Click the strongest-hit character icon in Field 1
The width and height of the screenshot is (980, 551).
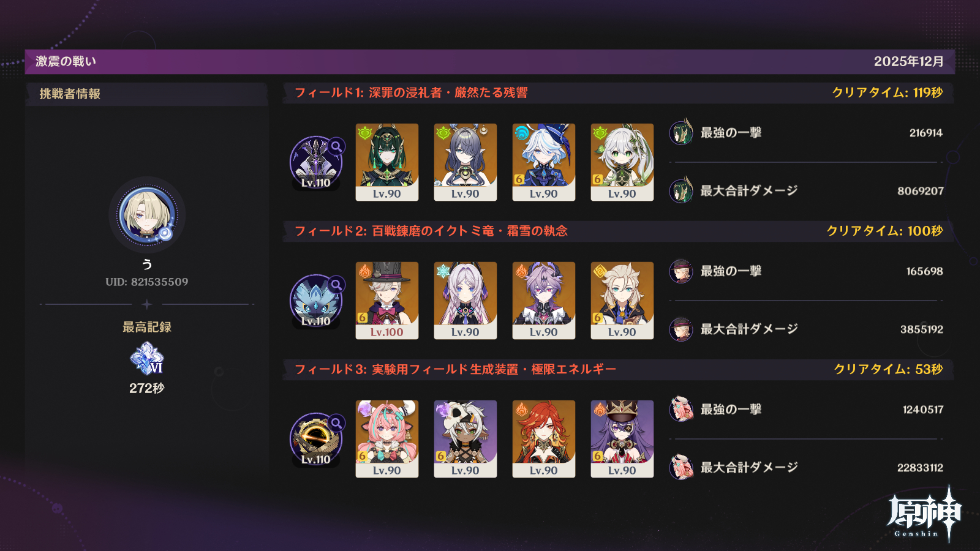coord(681,132)
